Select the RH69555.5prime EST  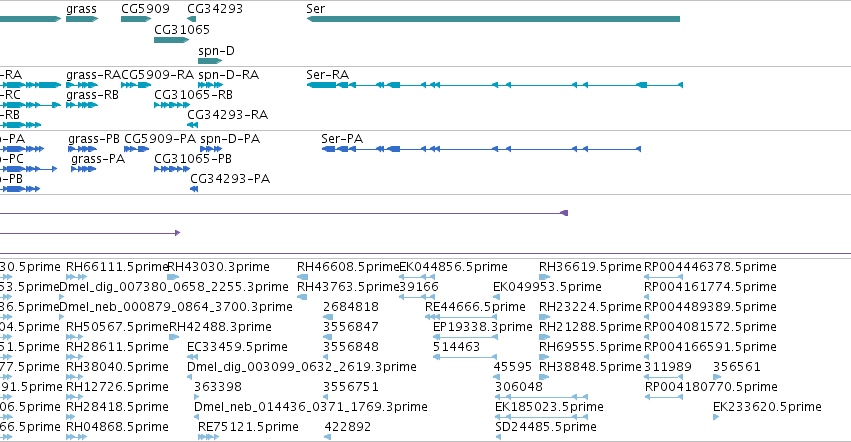[x=544, y=357]
